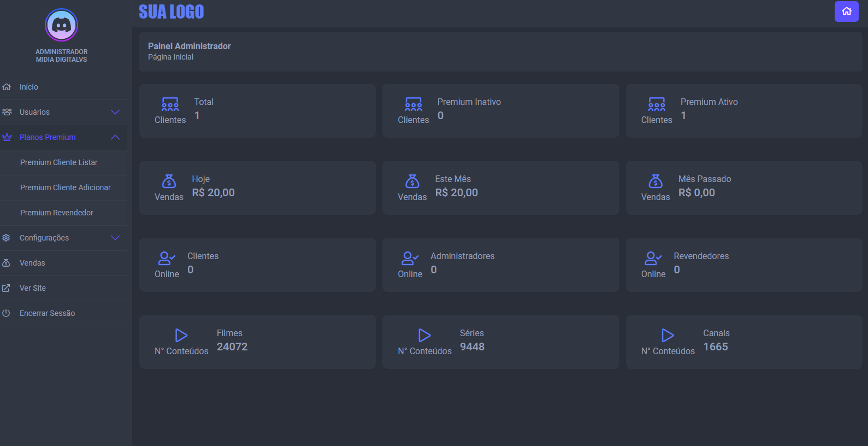This screenshot has width=868, height=446.
Task: Select Premium Revendedor menu item
Action: point(57,213)
